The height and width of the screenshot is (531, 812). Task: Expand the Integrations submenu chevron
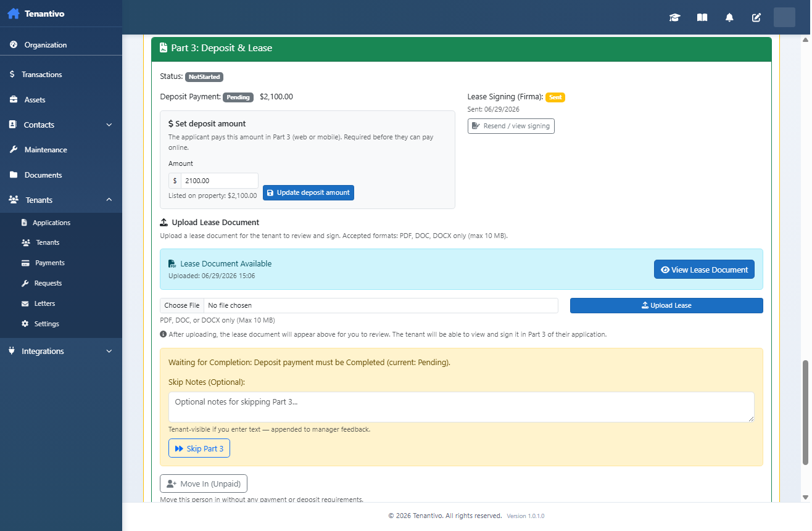109,351
